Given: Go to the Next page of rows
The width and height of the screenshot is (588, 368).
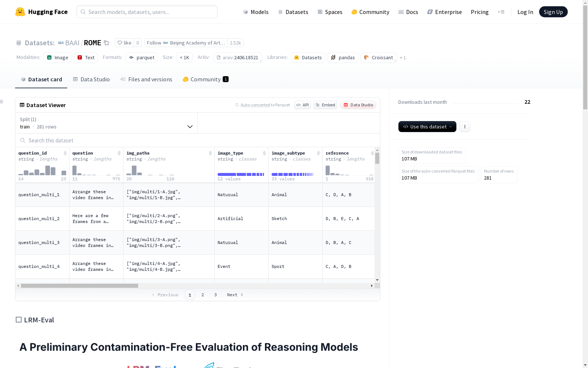Looking at the screenshot, I should [235, 295].
